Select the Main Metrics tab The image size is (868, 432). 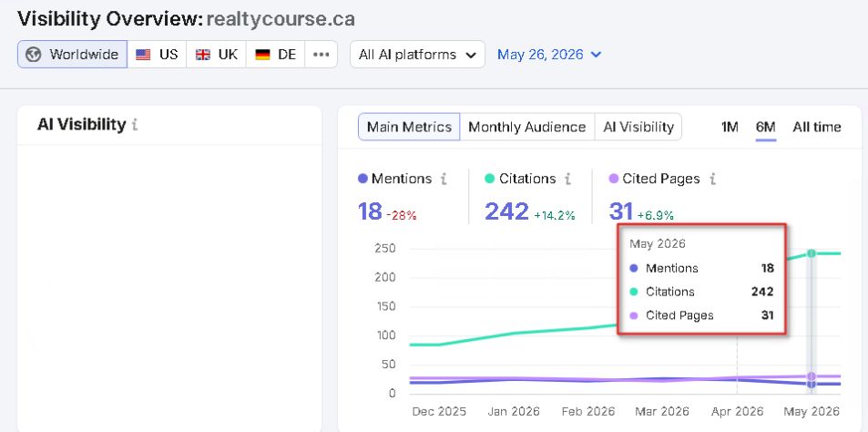point(409,127)
